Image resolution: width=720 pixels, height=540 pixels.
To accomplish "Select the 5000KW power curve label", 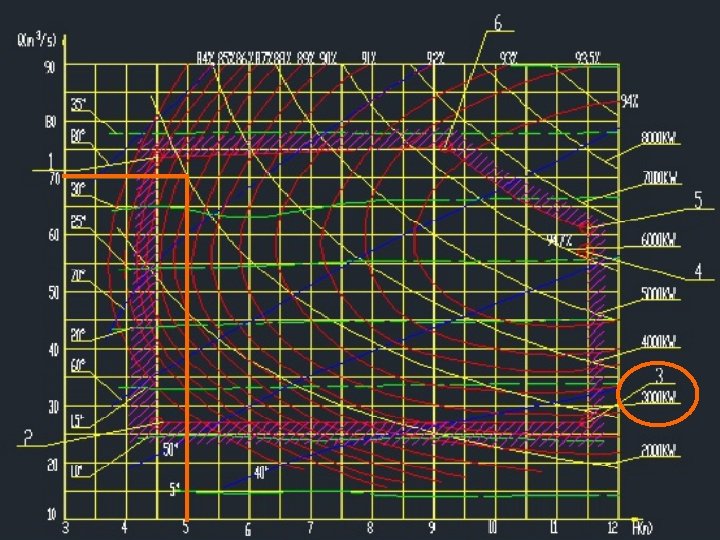I will 658,293.
